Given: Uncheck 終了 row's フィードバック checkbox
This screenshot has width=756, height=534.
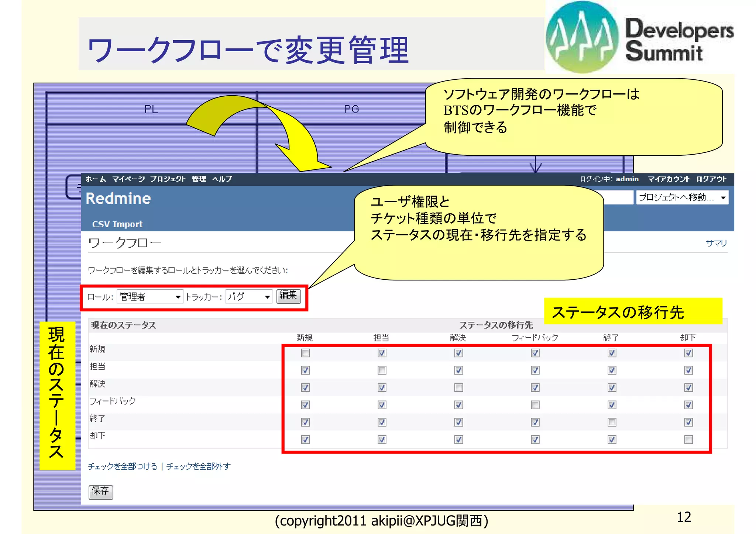Looking at the screenshot, I should coord(535,422).
